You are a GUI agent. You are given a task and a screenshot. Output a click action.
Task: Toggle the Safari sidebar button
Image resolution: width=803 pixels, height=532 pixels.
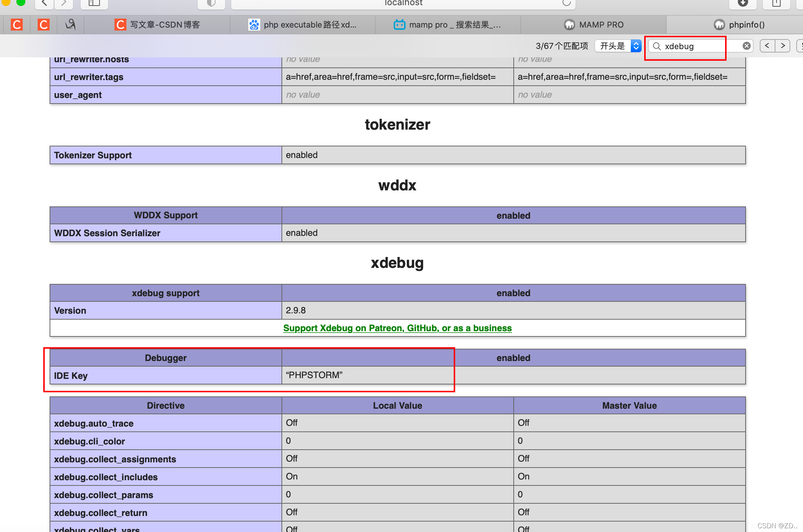[x=94, y=3]
